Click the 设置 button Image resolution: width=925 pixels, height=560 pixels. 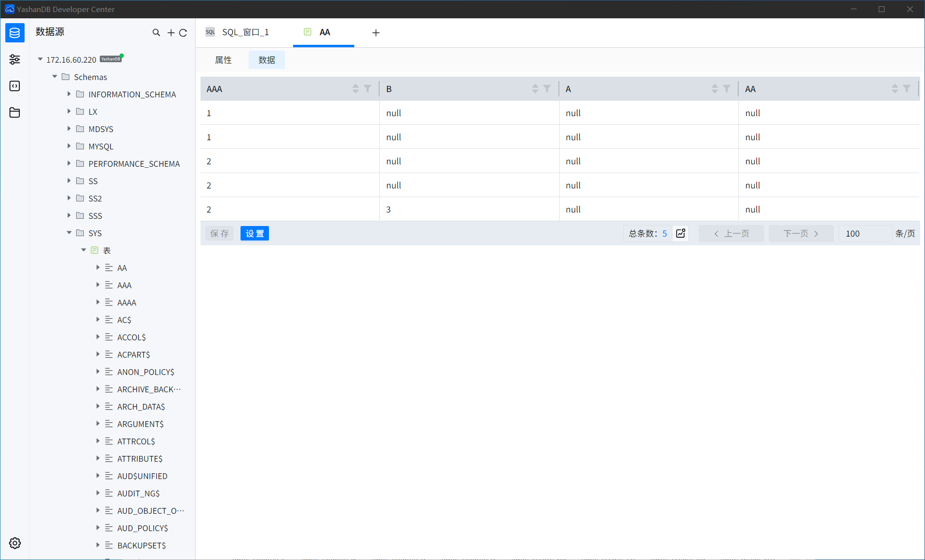click(x=255, y=234)
